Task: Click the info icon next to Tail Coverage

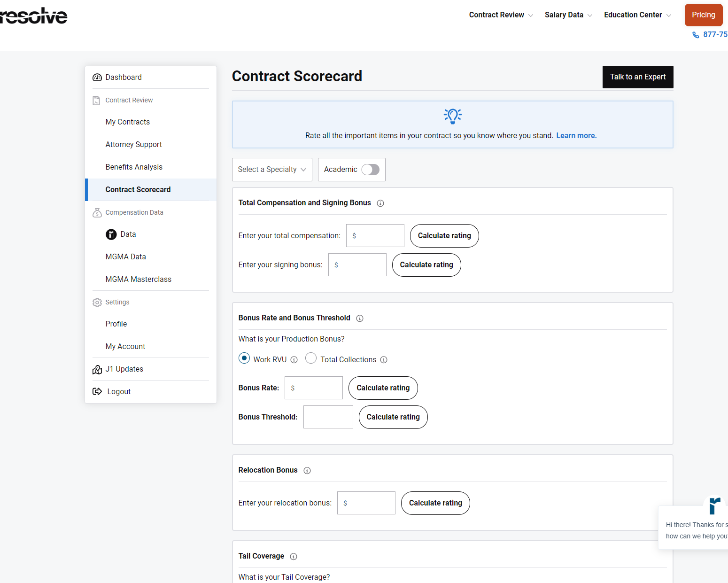Action: coord(294,557)
